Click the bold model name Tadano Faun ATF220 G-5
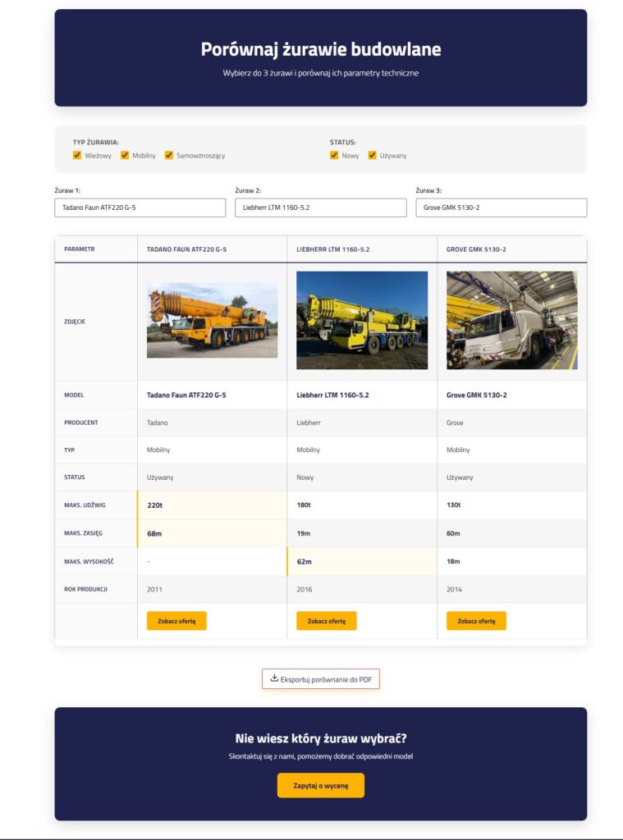The image size is (623, 840). 186,395
